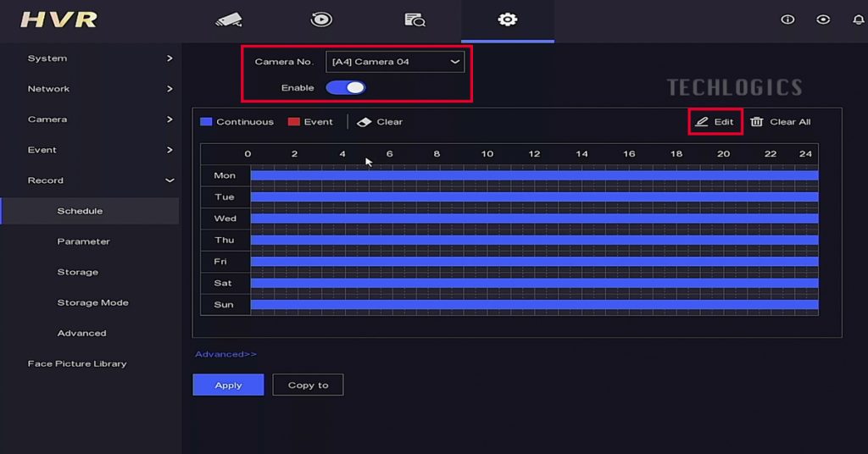Go to Storage Mode settings
868x454 pixels.
[92, 302]
